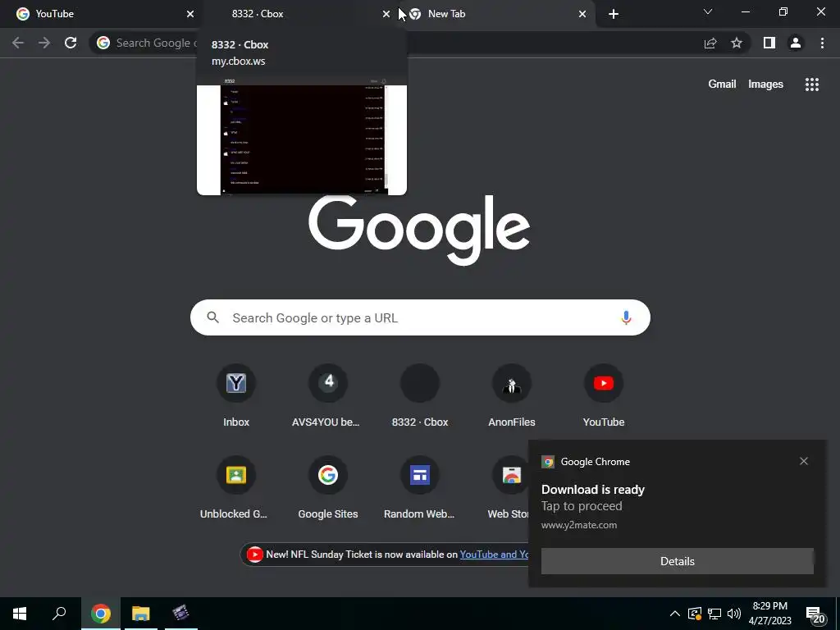Show hidden system tray icons
Image resolution: width=840 pixels, height=630 pixels.
(675, 614)
